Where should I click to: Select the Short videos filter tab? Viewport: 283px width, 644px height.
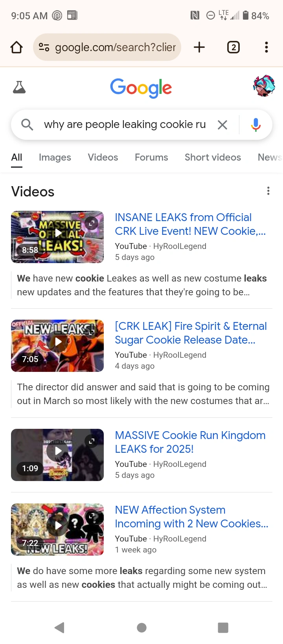213,157
